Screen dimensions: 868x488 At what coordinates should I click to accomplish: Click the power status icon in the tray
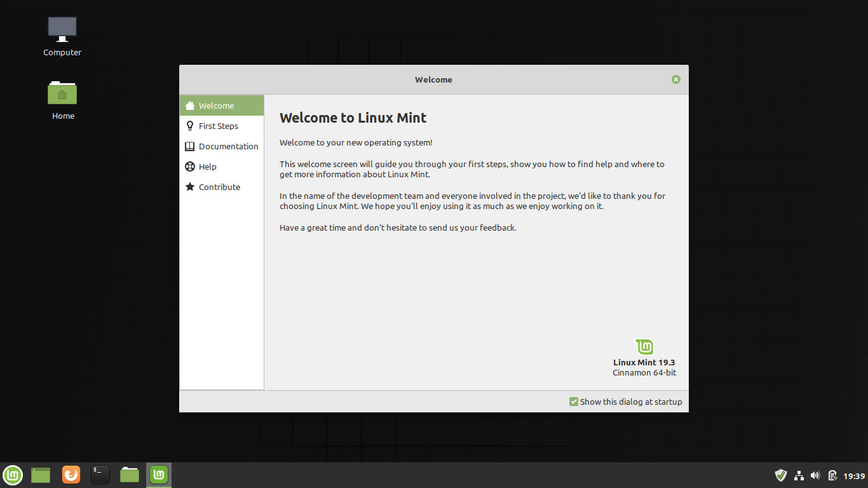(x=832, y=475)
